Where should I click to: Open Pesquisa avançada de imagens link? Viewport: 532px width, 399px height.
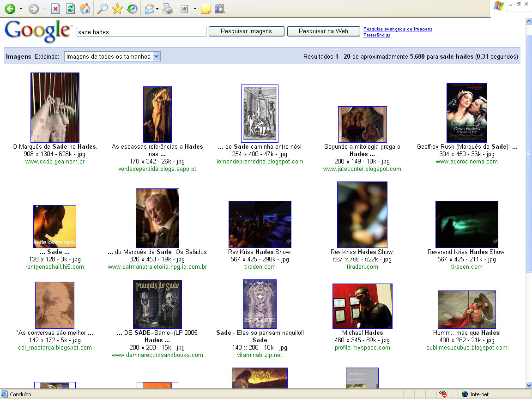coord(398,29)
